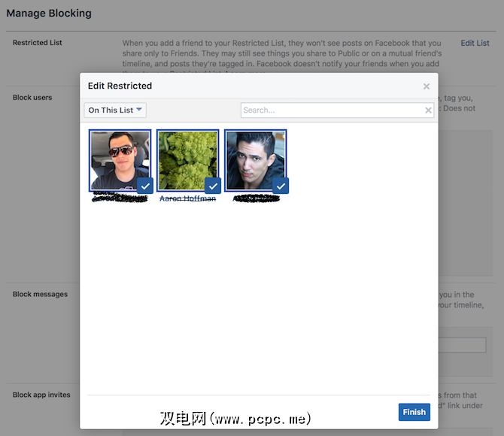Viewport: 504px width, 436px height.
Task: Expand the On This List arrow
Action: 139,110
